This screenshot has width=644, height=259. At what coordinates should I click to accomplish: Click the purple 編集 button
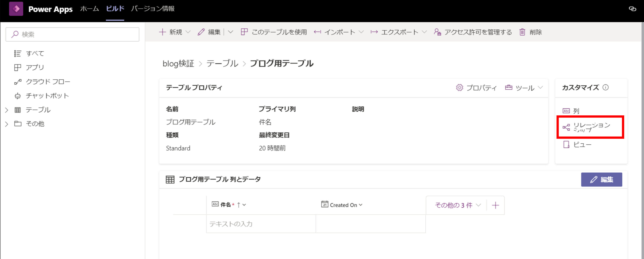coord(601,179)
